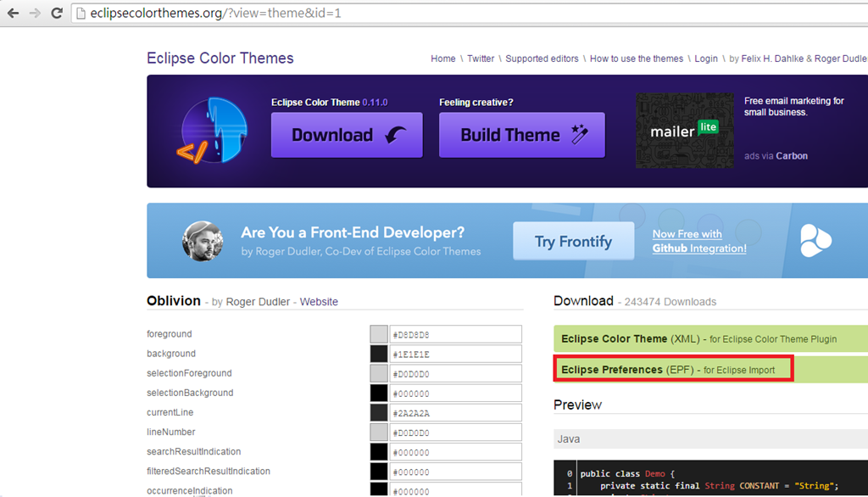The height and width of the screenshot is (497, 868).
Task: Click the selectionBackground color swatch
Action: pyautogui.click(x=379, y=394)
